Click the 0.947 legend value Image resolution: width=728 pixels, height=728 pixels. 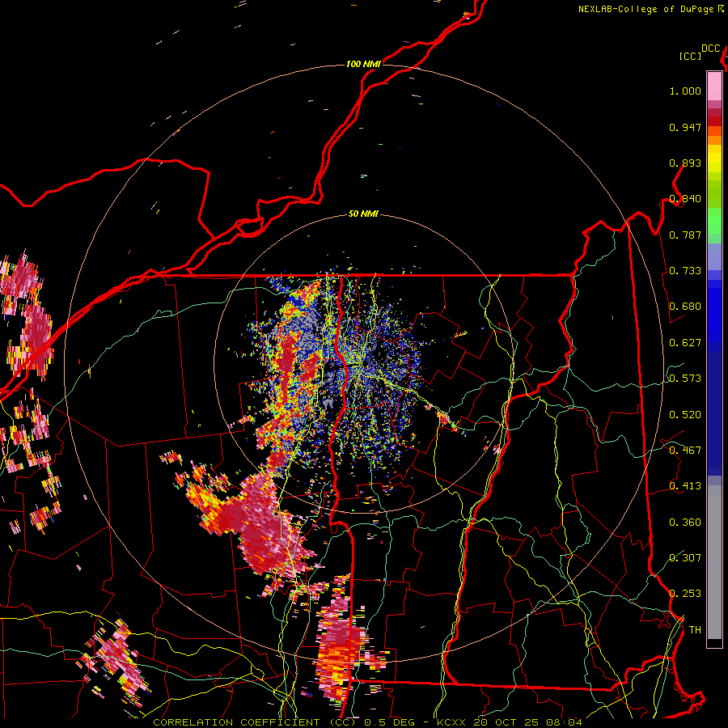685,127
